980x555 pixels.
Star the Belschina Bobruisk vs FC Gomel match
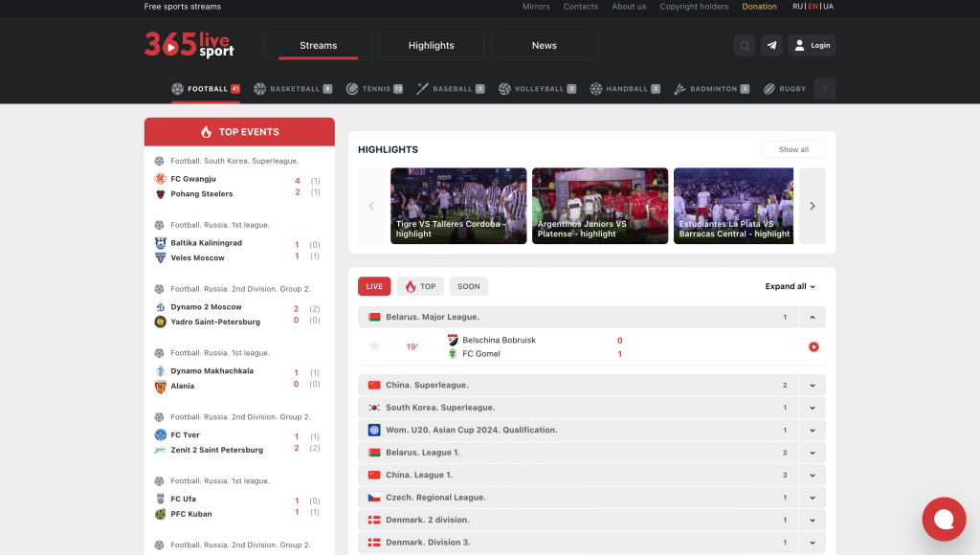[374, 346]
